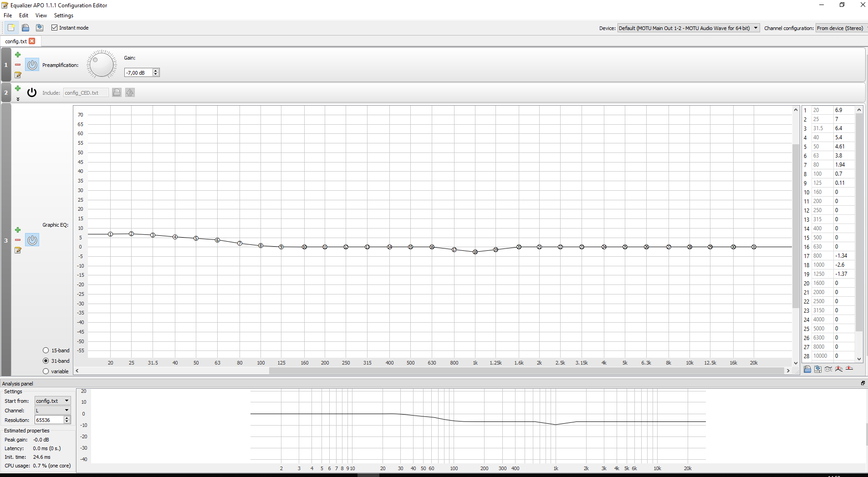Reset the graphic EQ response to flat
Image resolution: width=868 pixels, height=477 pixels.
point(849,369)
